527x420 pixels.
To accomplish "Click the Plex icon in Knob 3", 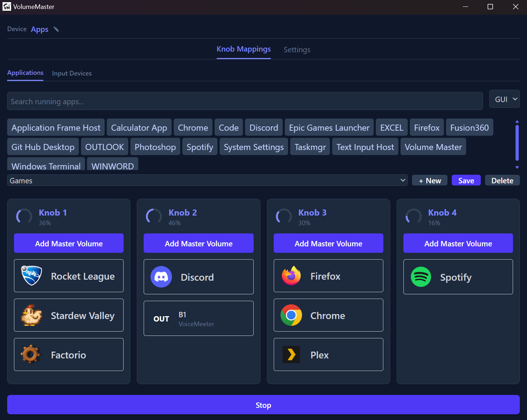I will pyautogui.click(x=291, y=354).
